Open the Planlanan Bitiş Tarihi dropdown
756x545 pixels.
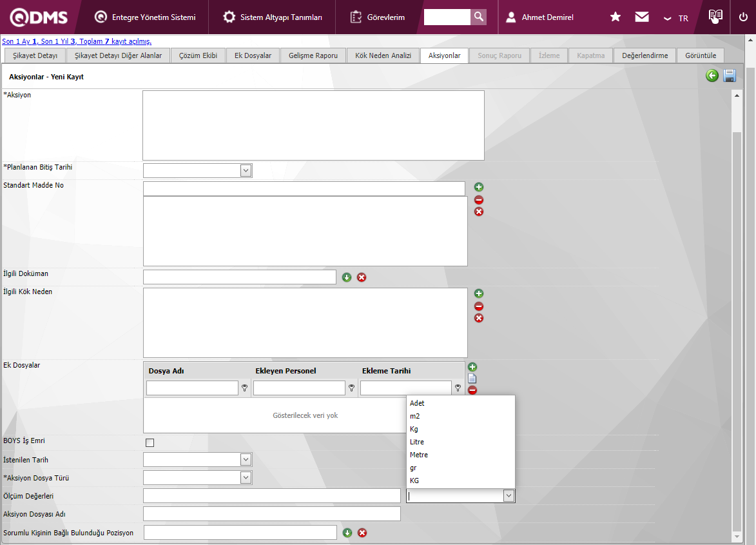pyautogui.click(x=246, y=170)
